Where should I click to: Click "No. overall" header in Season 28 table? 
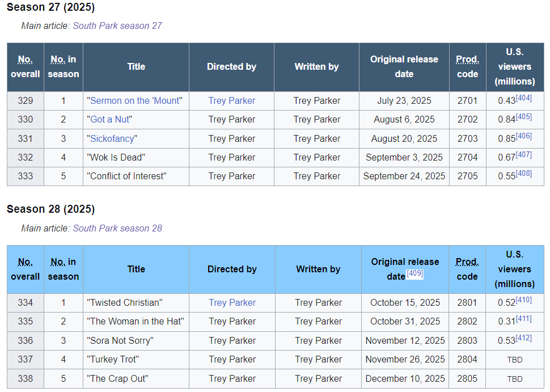coord(26,269)
